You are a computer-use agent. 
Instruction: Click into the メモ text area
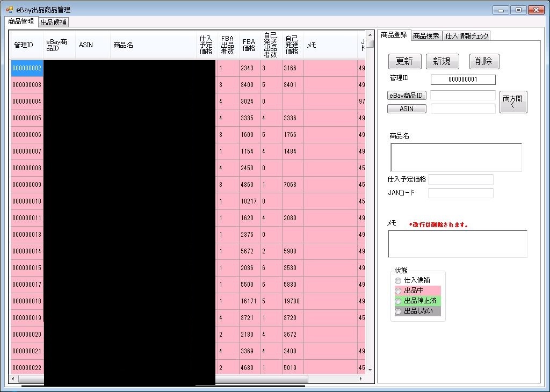(458, 244)
